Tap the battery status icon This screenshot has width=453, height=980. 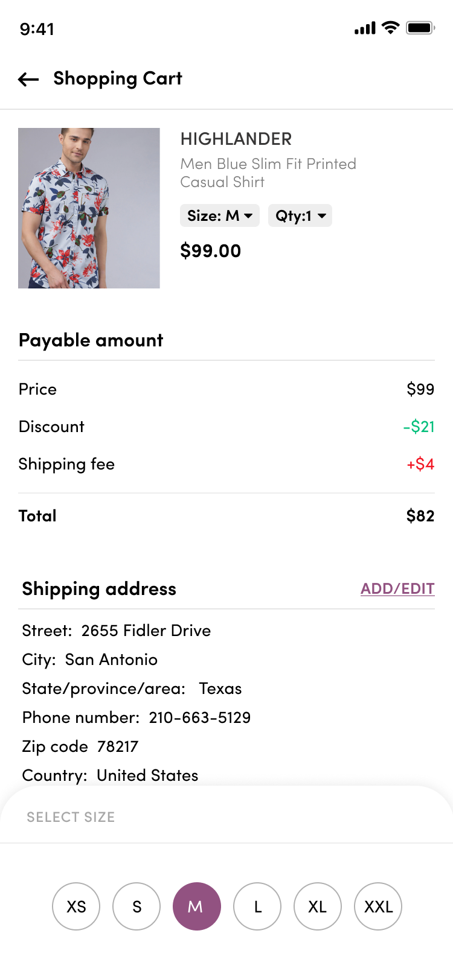[420, 28]
